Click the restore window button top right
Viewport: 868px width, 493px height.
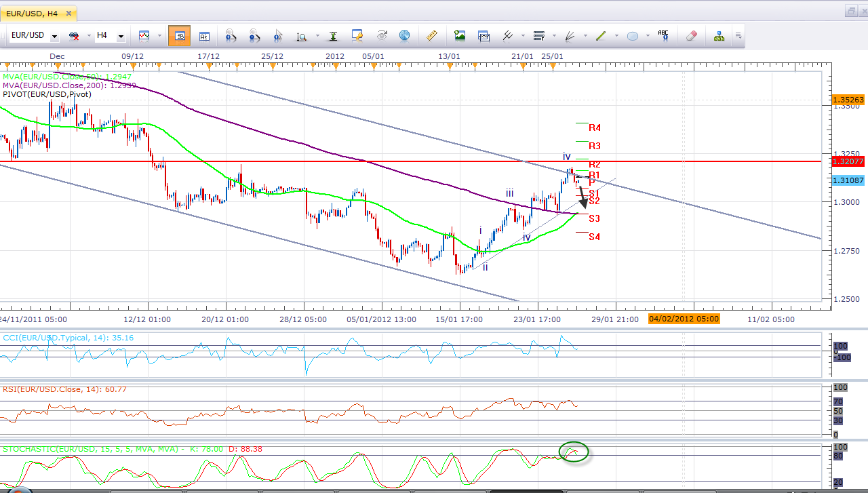[850, 12]
